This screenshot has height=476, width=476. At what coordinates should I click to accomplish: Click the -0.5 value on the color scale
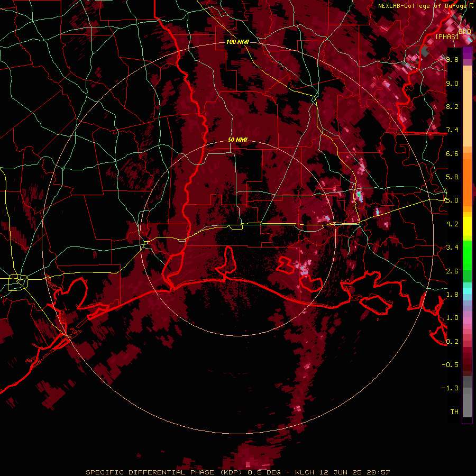click(450, 365)
